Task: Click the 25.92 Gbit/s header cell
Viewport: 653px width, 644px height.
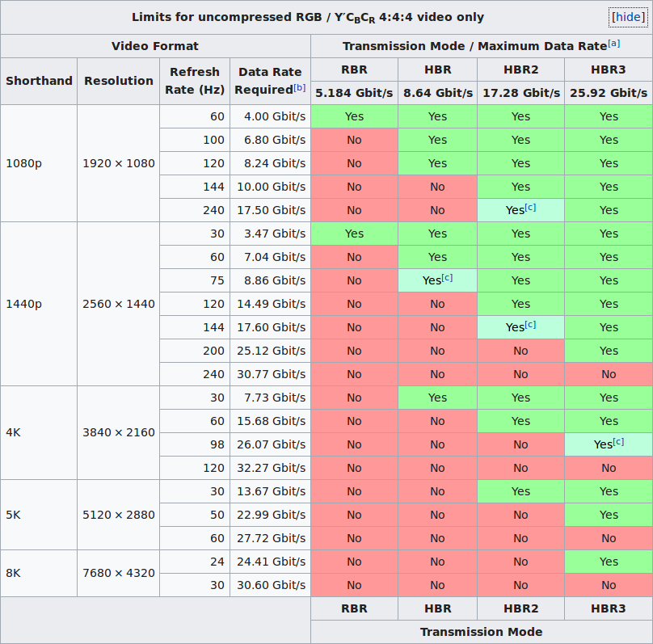Action: pyautogui.click(x=608, y=93)
